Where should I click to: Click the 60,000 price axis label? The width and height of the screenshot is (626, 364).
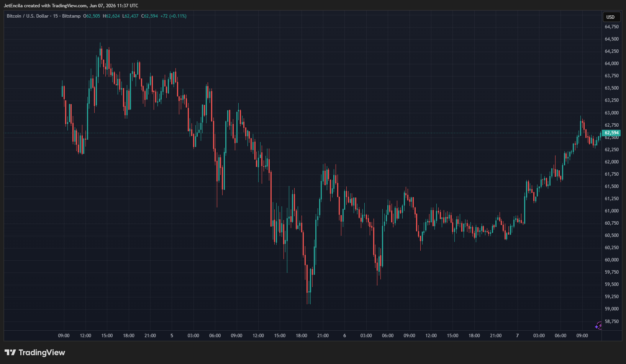coord(611,260)
